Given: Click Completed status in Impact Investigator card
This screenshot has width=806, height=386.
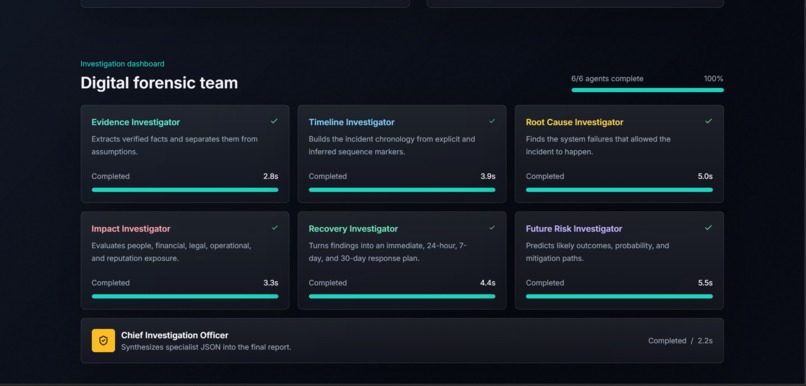Looking at the screenshot, I should tap(111, 283).
